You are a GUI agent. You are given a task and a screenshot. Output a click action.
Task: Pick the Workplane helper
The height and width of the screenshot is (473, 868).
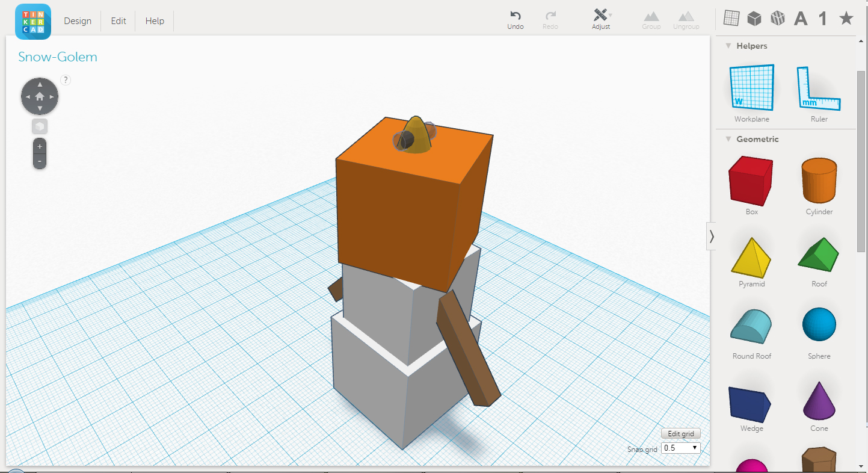coord(752,93)
